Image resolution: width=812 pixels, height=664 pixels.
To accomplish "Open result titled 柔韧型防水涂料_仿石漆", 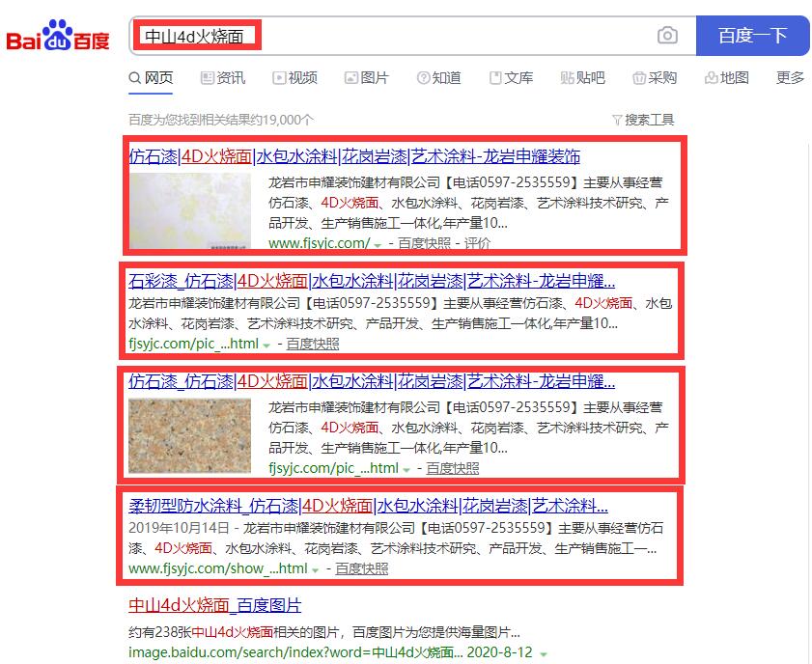I will tap(368, 506).
